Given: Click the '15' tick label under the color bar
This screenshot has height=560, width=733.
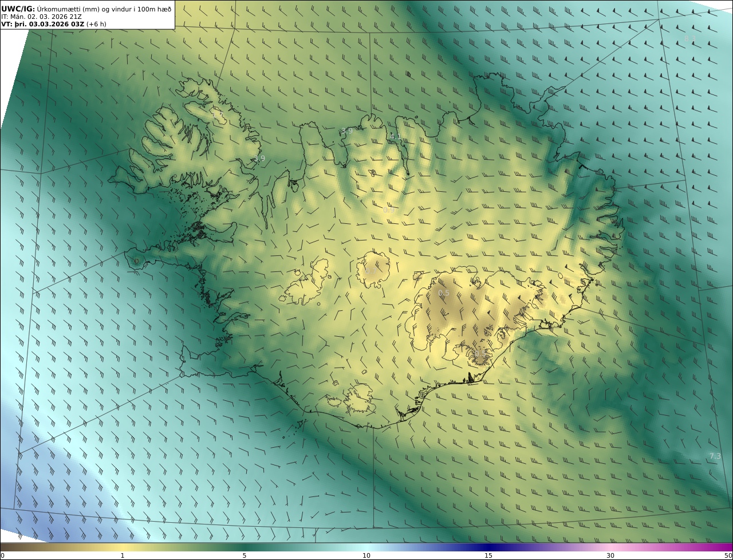Looking at the screenshot, I should 488,555.
